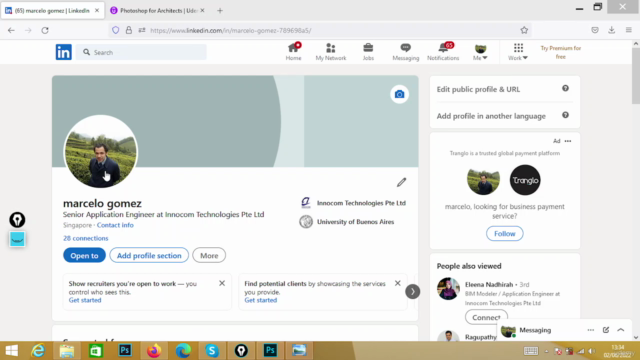640x360 pixels.
Task: Click the browser reload icon
Action: (x=45, y=30)
